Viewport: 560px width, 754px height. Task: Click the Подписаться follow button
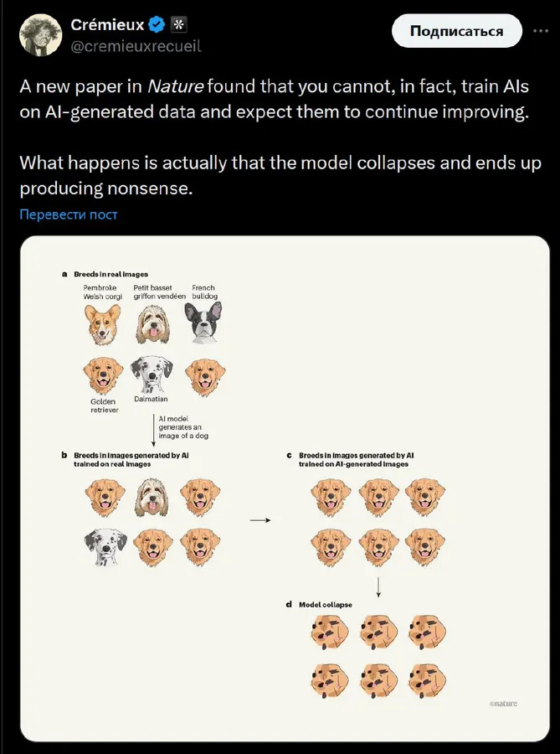pyautogui.click(x=457, y=31)
